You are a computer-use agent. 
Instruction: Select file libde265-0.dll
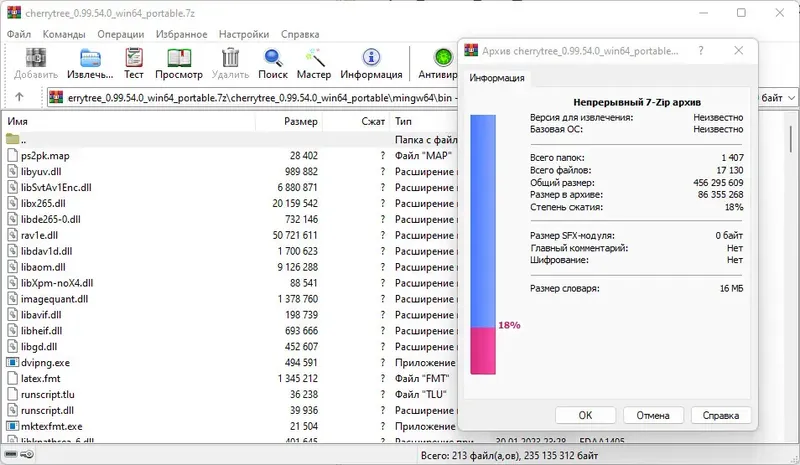51,219
